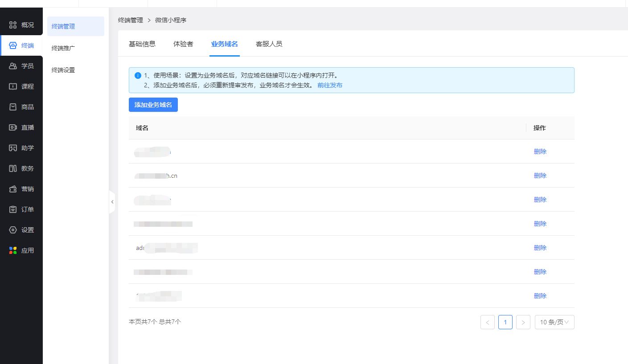Collapse the secondary sidebar with arrow handle
The height and width of the screenshot is (364, 628).
coord(112,202)
